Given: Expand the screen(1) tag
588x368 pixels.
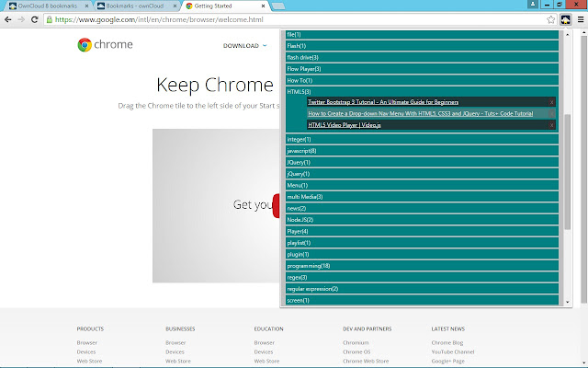Looking at the screenshot, I should pos(422,301).
